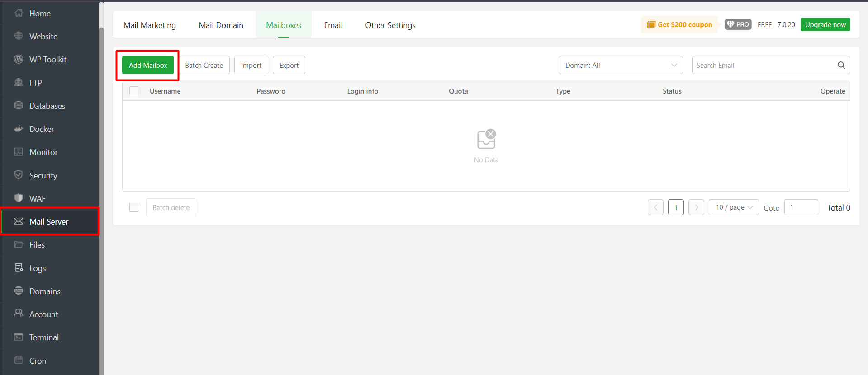The width and height of the screenshot is (868, 375).
Task: Click the FTP sidebar icon
Action: tap(19, 82)
